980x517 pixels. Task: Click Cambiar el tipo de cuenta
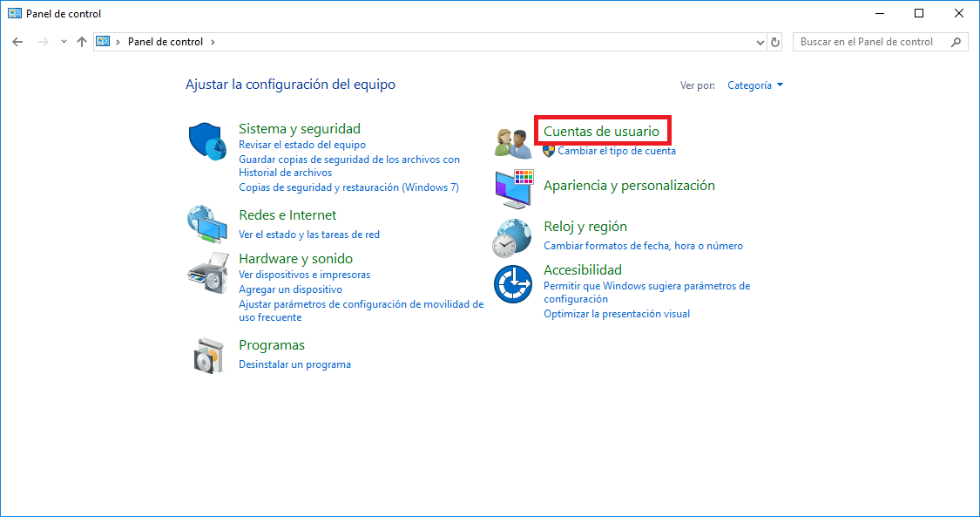(617, 151)
